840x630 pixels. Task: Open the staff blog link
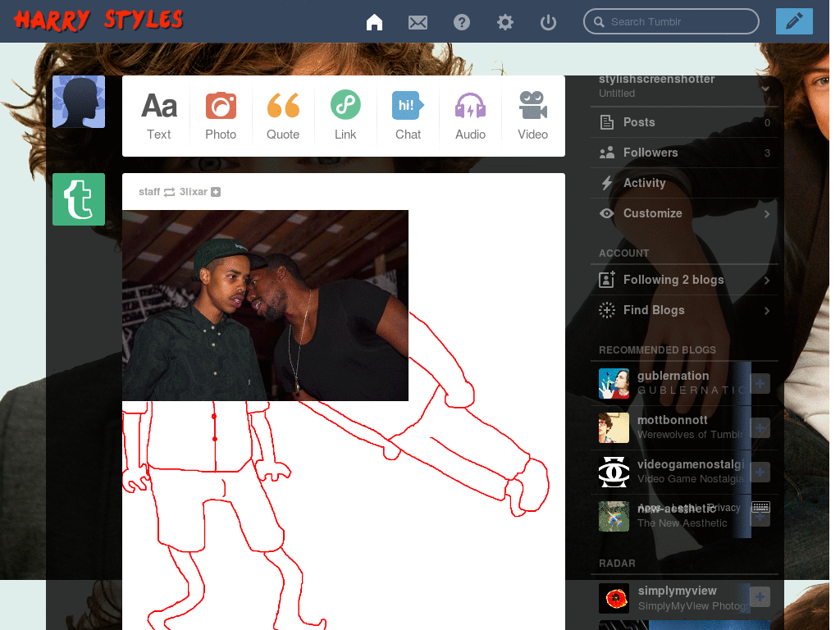tap(149, 192)
